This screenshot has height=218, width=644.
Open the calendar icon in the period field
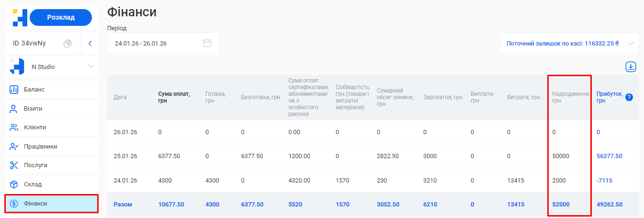pyautogui.click(x=207, y=43)
